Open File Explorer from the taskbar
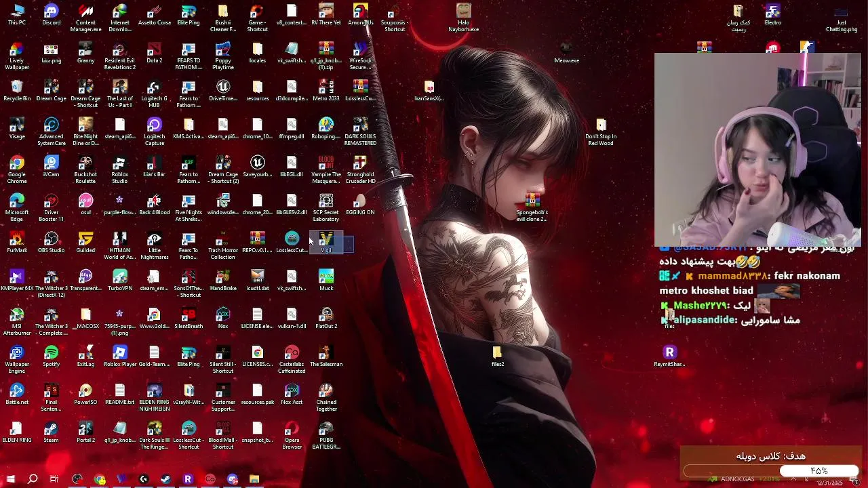This screenshot has height=488, width=868. click(254, 479)
